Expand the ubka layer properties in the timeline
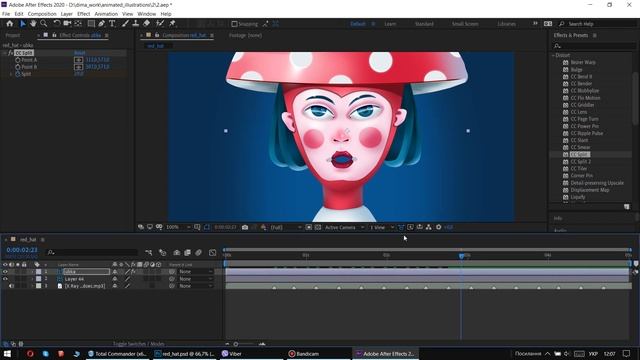Screen dimensions: 640x360 click(x=32, y=271)
